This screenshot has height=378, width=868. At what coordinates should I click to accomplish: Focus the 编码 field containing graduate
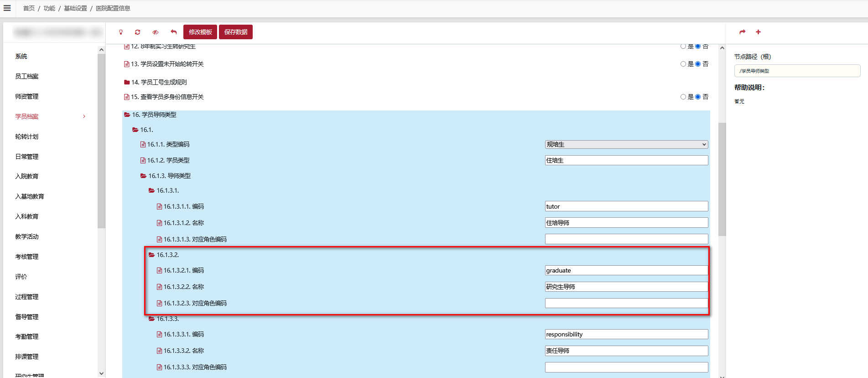[x=626, y=270]
